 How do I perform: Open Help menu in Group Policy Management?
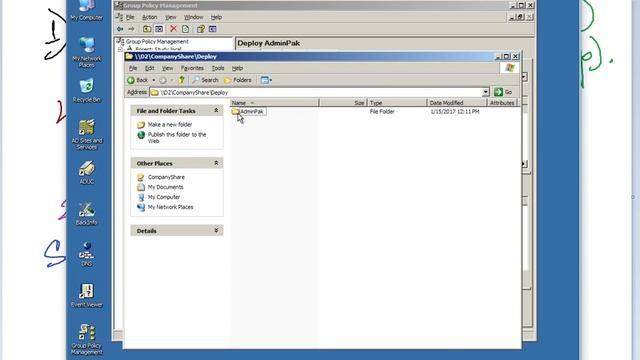point(216,17)
